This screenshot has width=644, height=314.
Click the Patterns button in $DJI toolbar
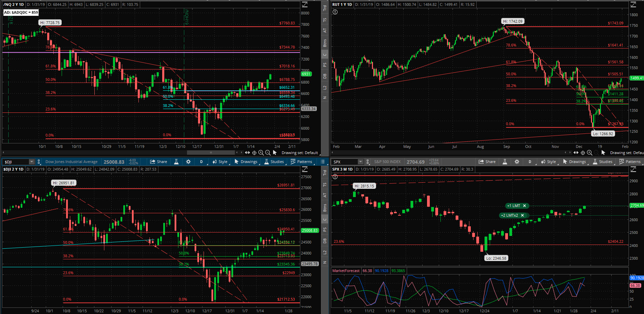pyautogui.click(x=301, y=162)
